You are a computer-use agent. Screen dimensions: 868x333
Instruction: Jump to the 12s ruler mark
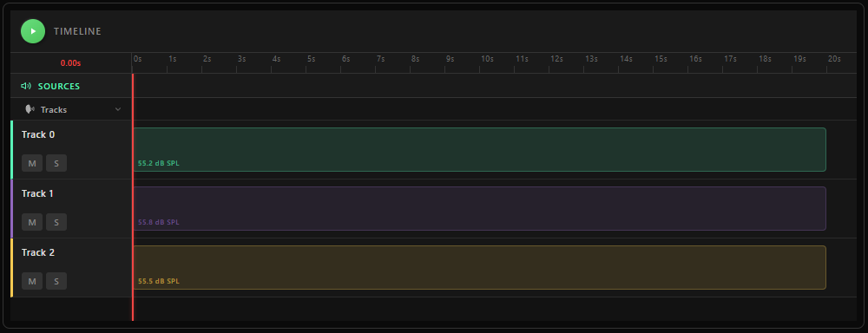(556, 59)
